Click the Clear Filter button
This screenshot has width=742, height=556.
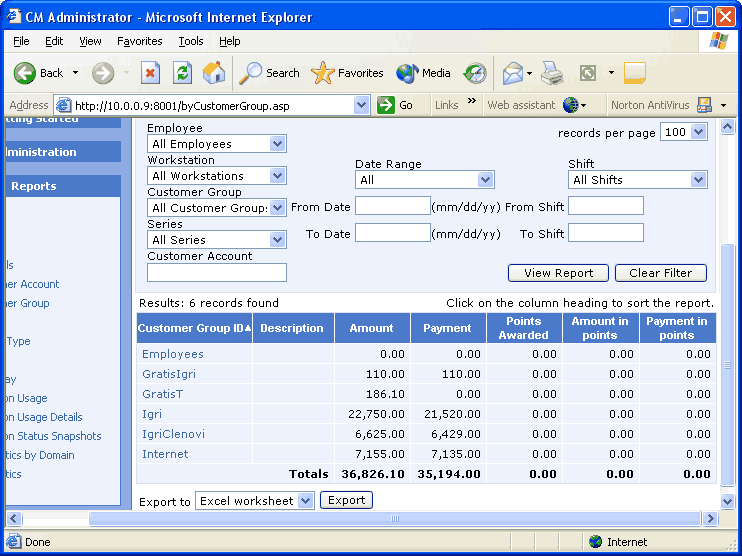[x=661, y=273]
